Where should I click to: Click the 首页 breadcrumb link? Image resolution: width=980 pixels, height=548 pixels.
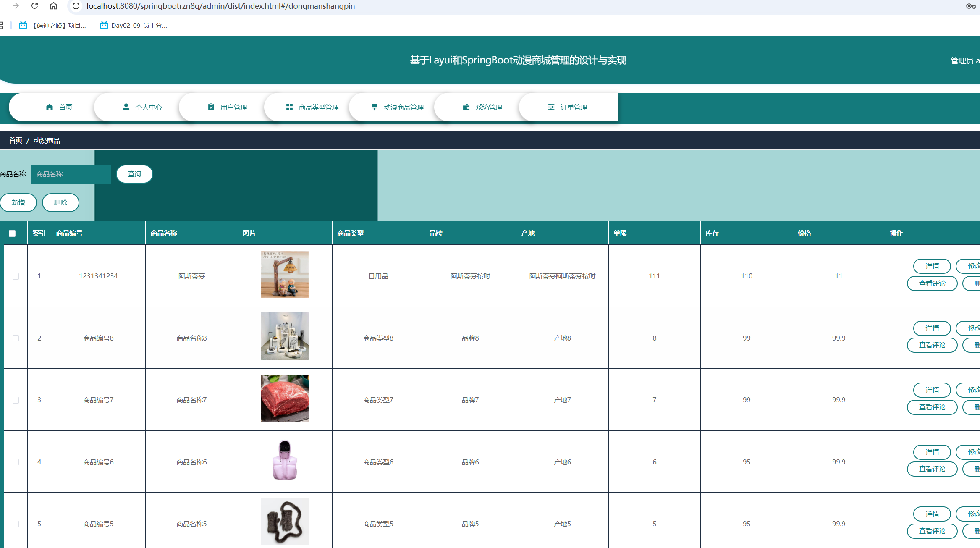point(16,140)
